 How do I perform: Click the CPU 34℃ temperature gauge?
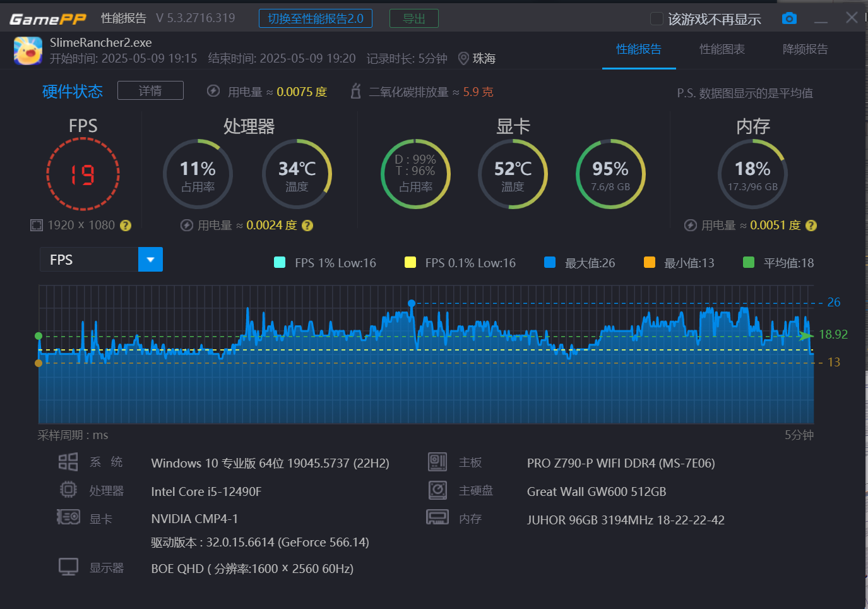[297, 174]
